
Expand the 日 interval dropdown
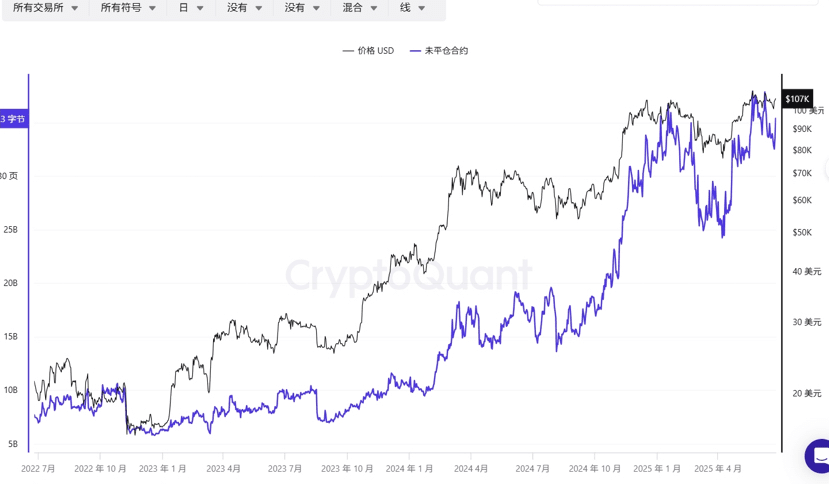191,8
